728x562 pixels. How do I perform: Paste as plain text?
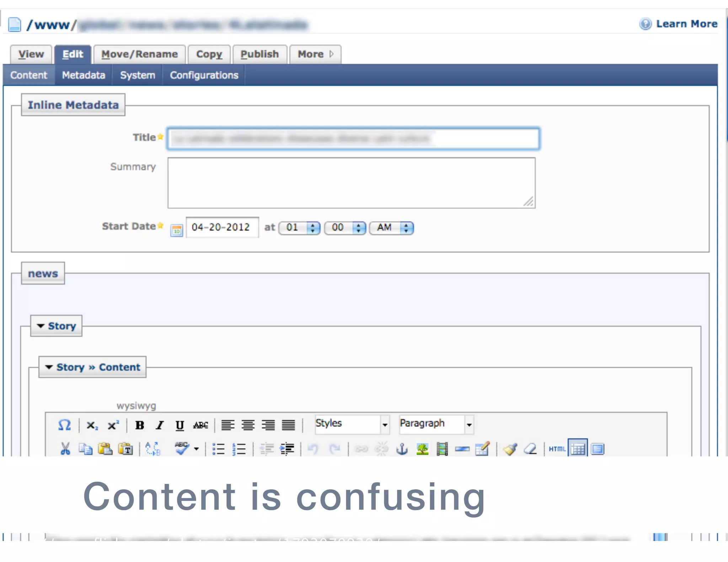[x=125, y=449]
